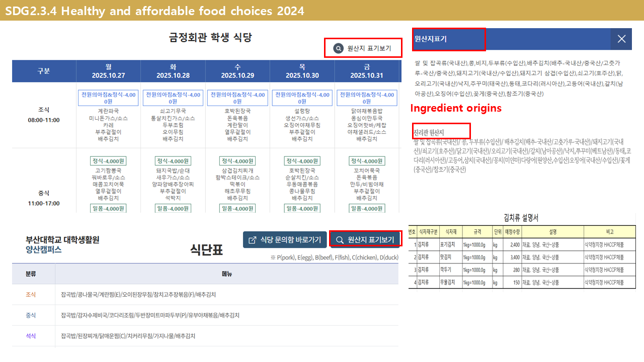
Task: Click the external-link icon on 식당 문의함 바로가기
Action: pyautogui.click(x=253, y=240)
